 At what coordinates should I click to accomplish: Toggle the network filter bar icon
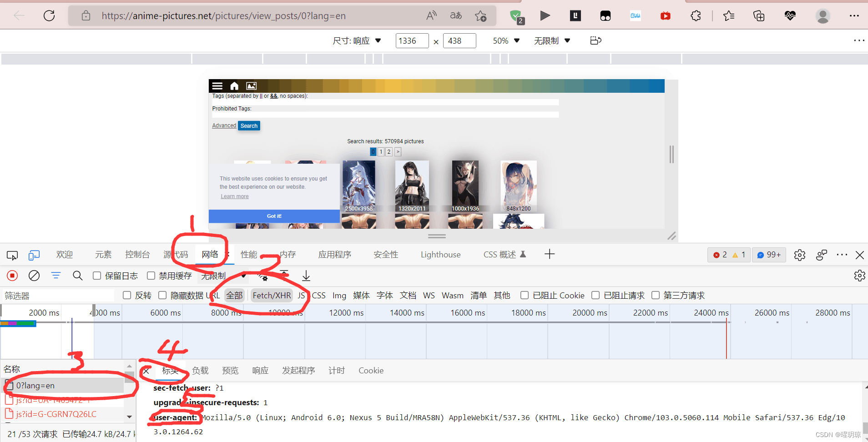[56, 276]
